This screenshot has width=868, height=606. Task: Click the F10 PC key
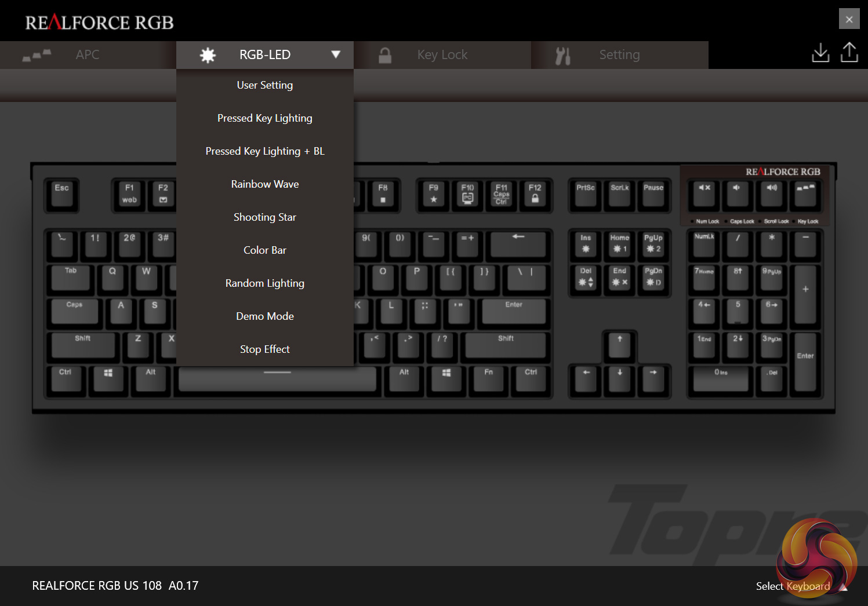click(467, 195)
